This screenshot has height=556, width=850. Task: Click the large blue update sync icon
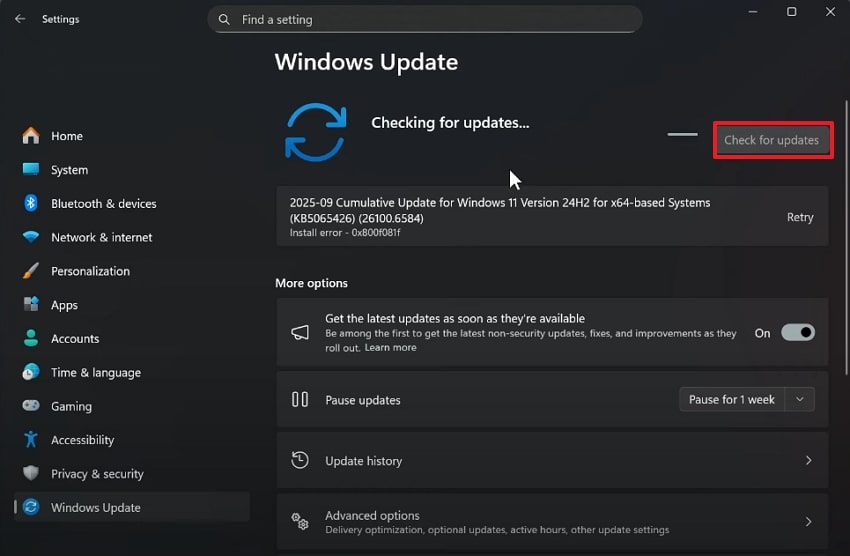pyautogui.click(x=315, y=132)
